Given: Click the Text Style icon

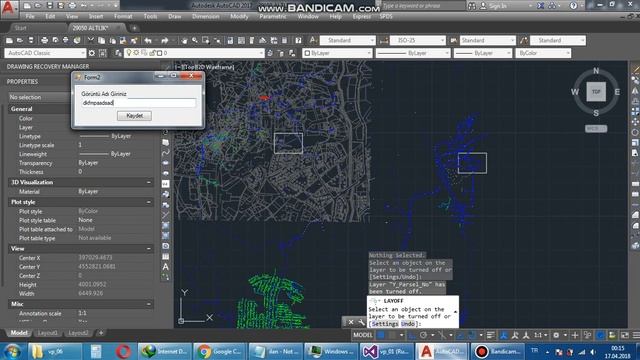Looking at the screenshot, I should click(x=313, y=40).
